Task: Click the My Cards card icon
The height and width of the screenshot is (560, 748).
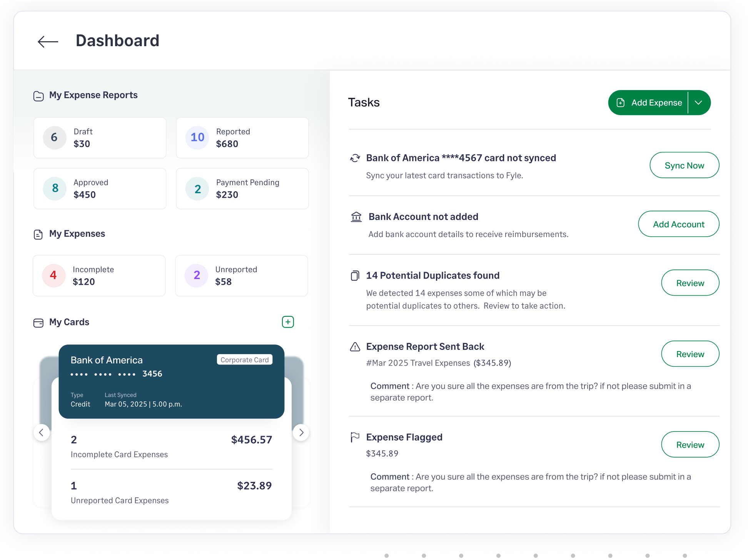Action: 38,323
